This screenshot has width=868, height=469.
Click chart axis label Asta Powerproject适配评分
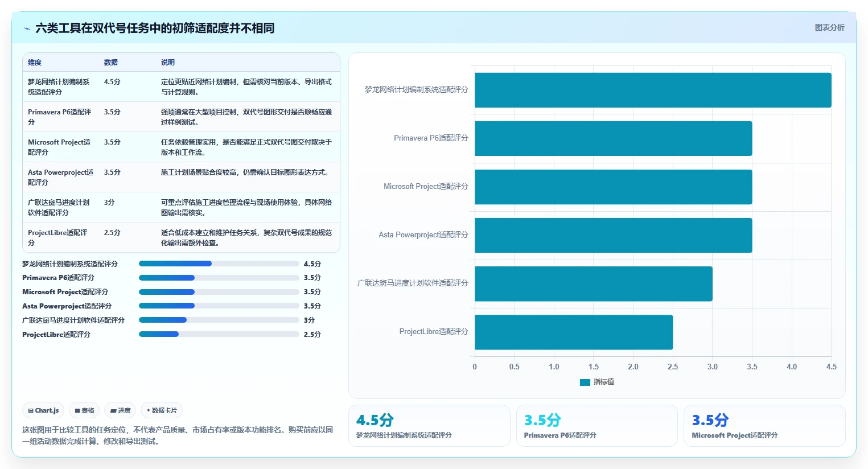(423, 235)
